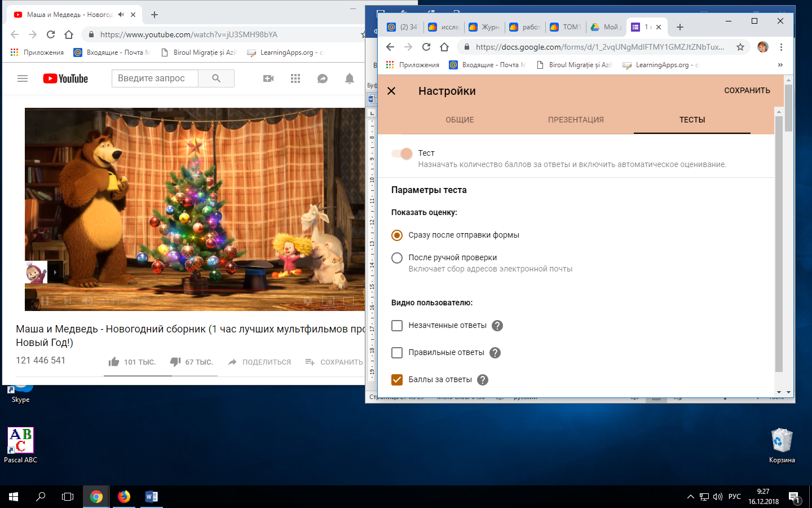
Task: Open Приложения bookmark in YouTube window
Action: [x=37, y=52]
